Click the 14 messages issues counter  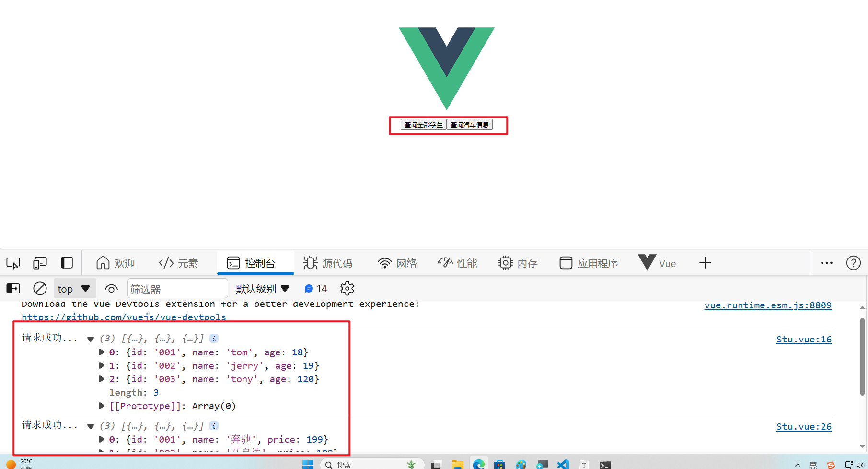pyautogui.click(x=316, y=289)
